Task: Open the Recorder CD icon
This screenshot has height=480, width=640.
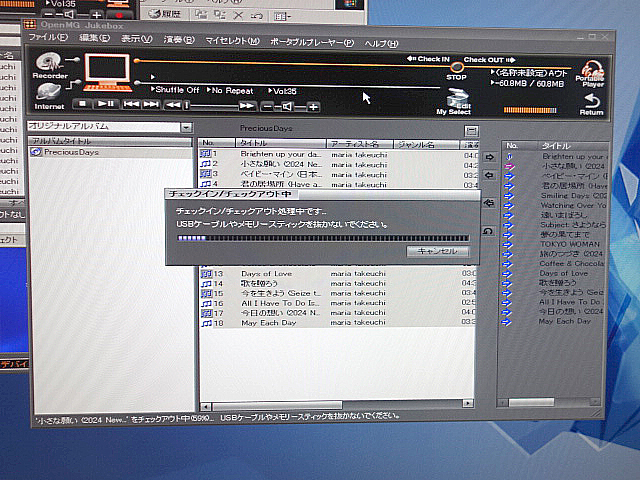Action: (49, 62)
